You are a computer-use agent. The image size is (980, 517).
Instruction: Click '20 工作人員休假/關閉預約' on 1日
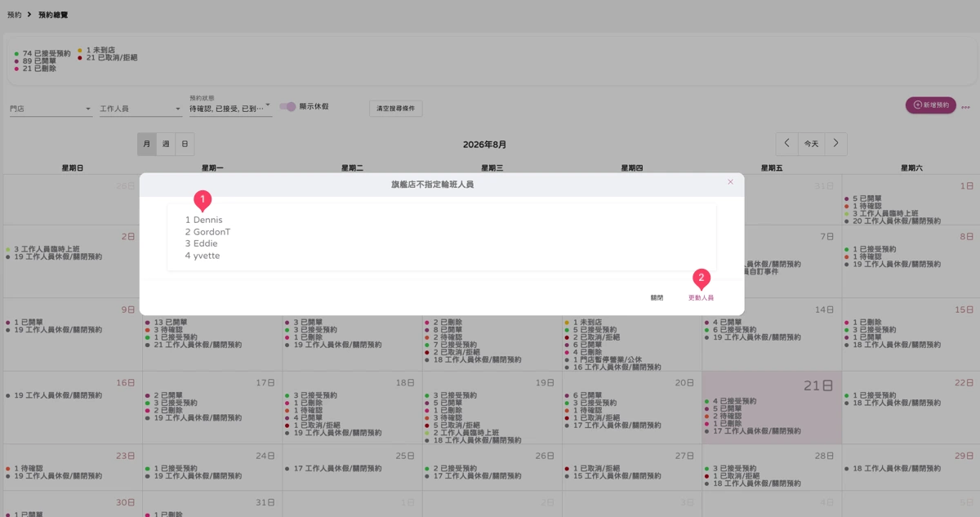click(896, 221)
